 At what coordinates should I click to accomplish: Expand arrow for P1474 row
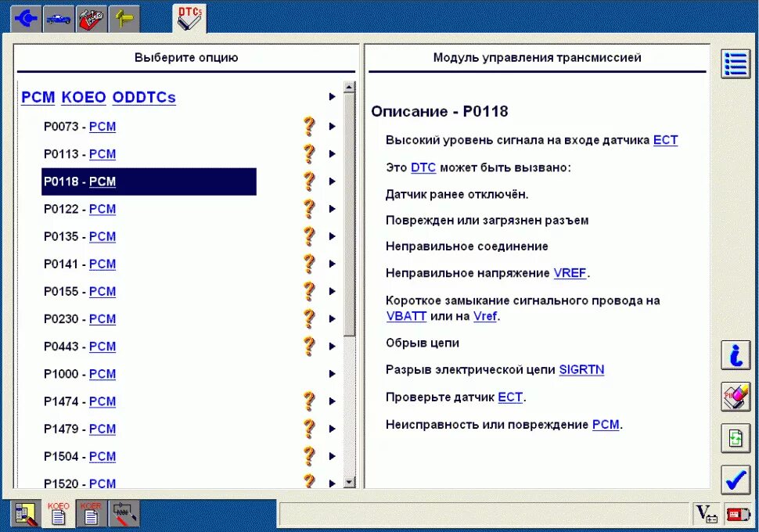[332, 401]
